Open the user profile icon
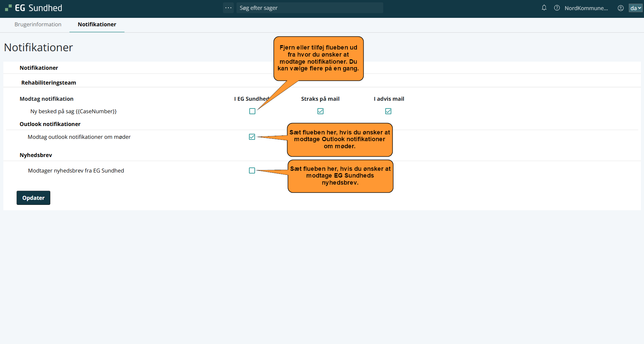Viewport: 644px width, 344px height. pos(621,8)
